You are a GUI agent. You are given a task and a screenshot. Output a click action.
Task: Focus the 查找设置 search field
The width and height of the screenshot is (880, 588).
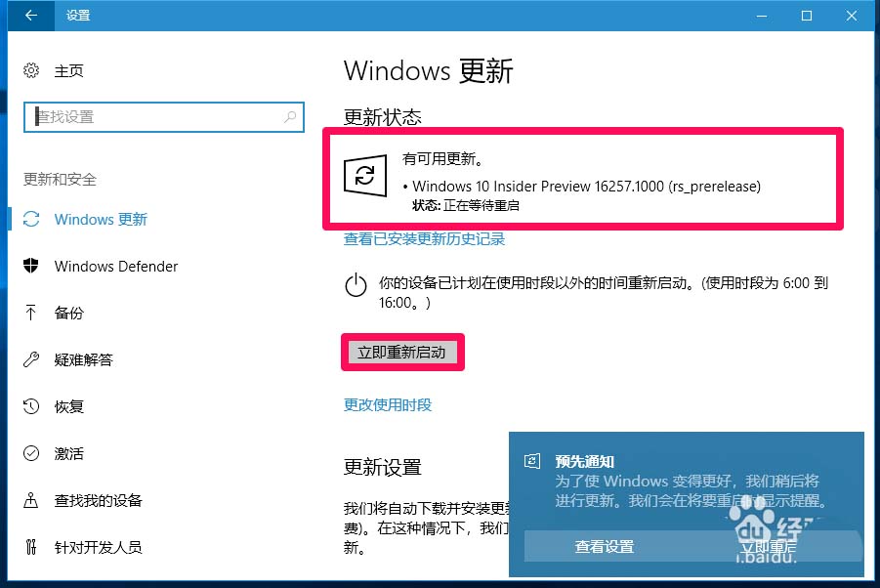tap(164, 117)
